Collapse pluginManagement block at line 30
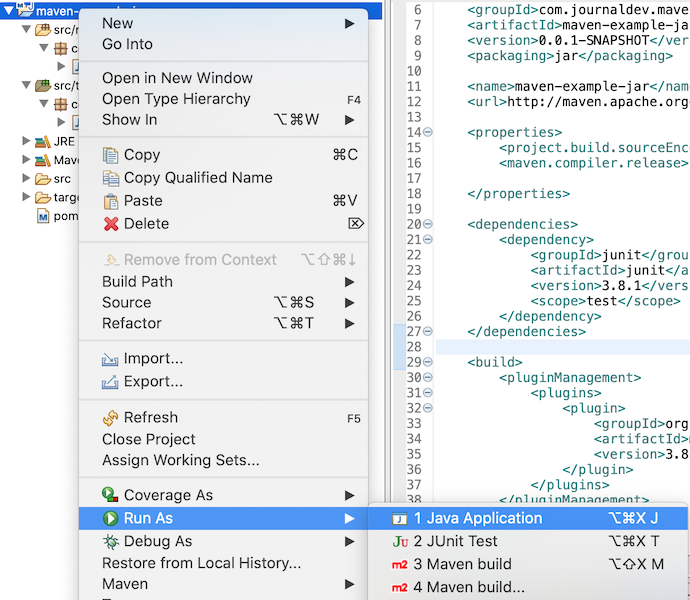The image size is (690, 600). pos(428,377)
